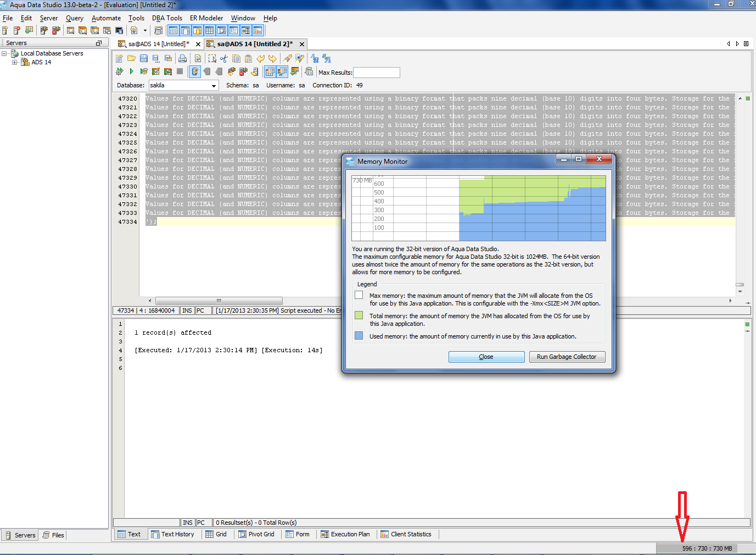Open the ER Modeler menu
The width and height of the screenshot is (756, 555).
[x=206, y=18]
